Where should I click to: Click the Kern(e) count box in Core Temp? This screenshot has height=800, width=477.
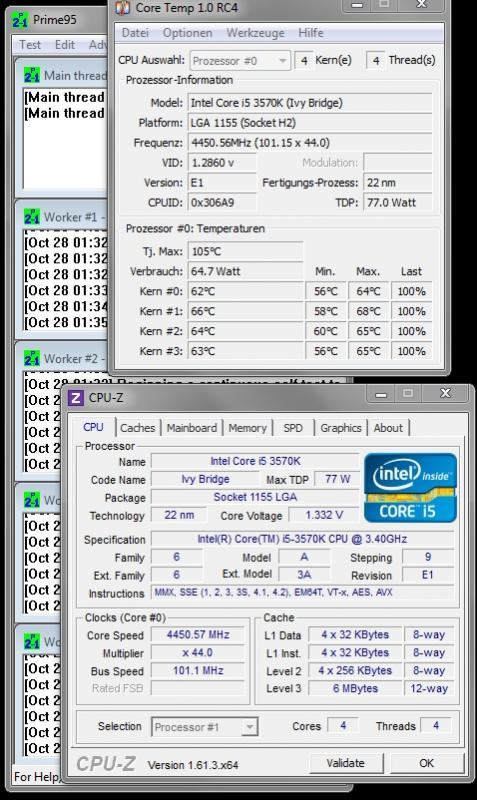click(x=304, y=61)
